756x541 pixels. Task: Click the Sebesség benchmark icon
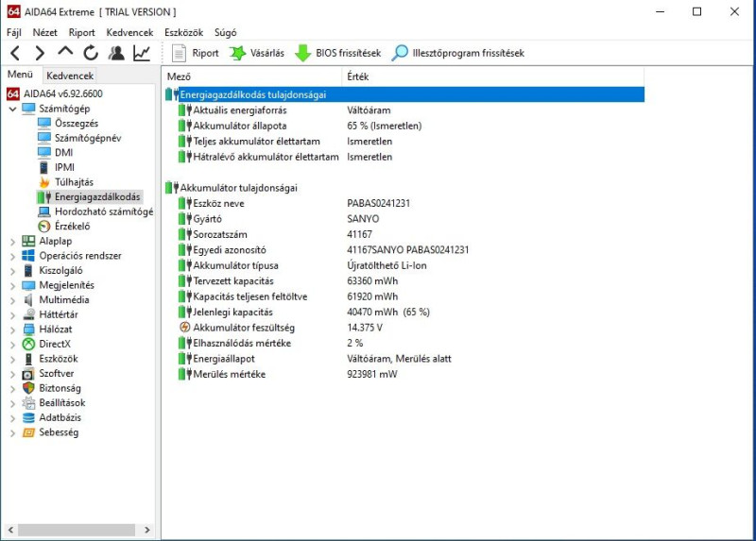pyautogui.click(x=29, y=432)
